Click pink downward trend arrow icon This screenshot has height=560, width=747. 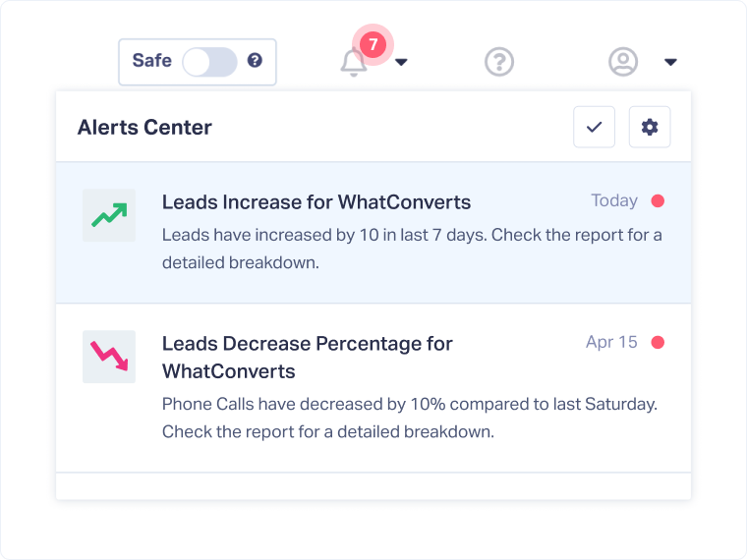pyautogui.click(x=109, y=356)
